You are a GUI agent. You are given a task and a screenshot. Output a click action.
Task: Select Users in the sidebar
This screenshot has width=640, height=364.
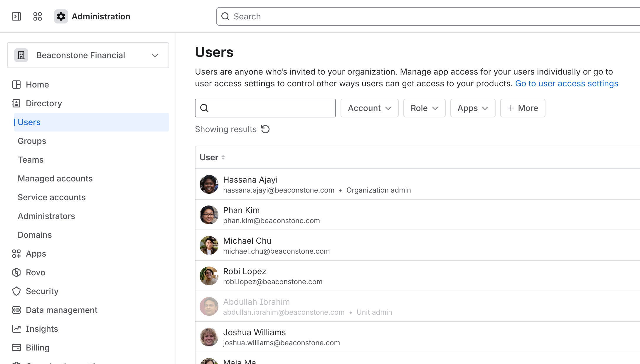[92, 122]
